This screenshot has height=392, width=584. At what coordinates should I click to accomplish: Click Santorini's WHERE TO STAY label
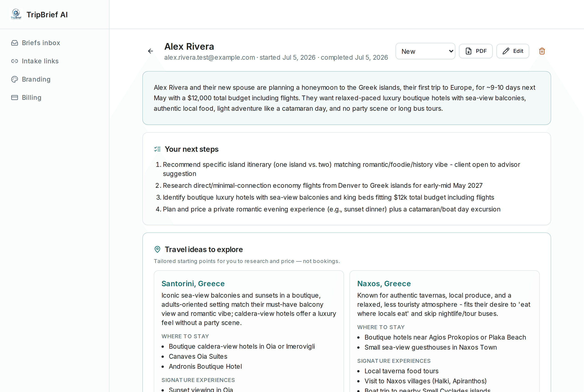[x=185, y=336]
